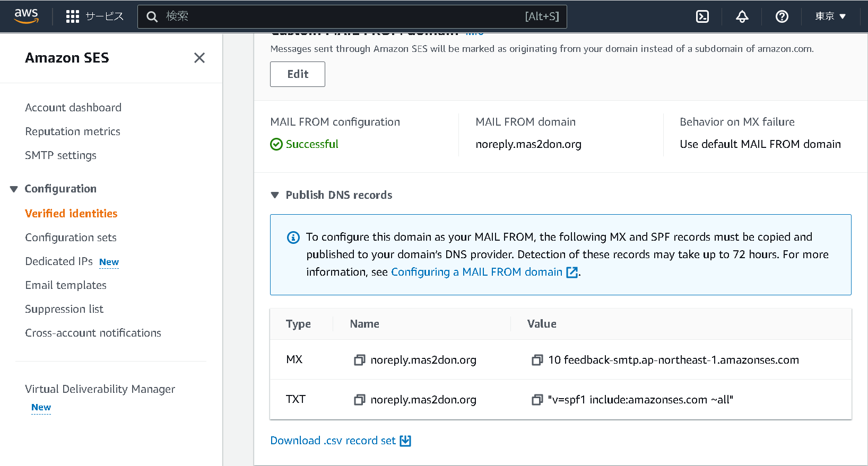Click the New badge under Virtual Deliverability Manager
This screenshot has height=466, width=868.
[41, 407]
